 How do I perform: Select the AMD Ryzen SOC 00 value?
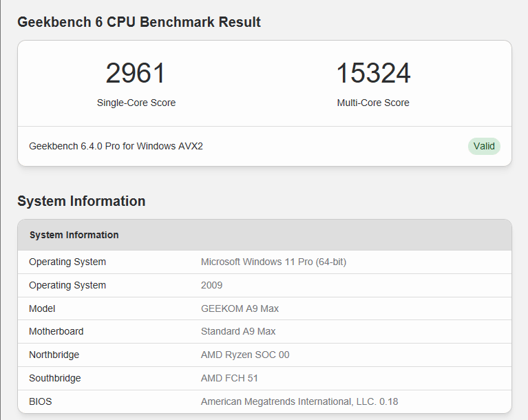tap(245, 355)
